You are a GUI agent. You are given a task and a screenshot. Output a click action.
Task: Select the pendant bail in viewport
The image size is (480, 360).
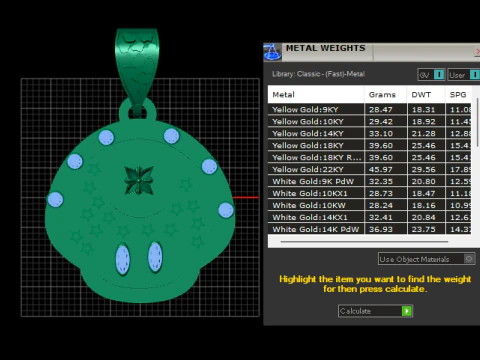[x=137, y=68]
